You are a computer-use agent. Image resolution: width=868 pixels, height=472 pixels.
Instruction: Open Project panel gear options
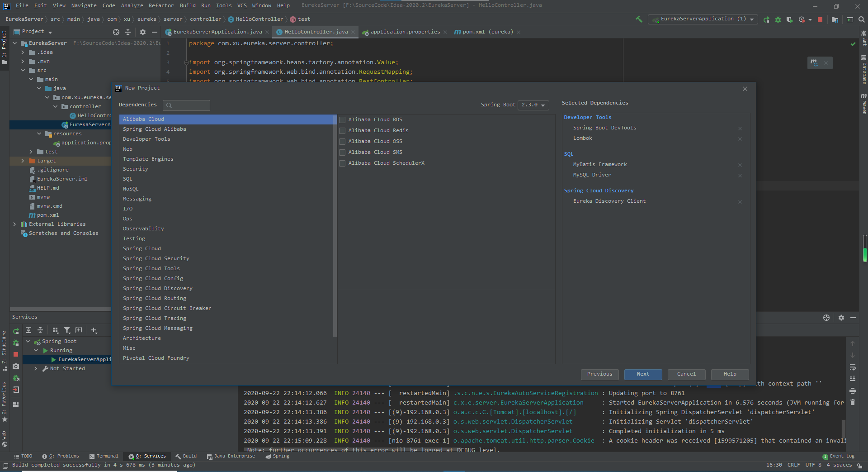pyautogui.click(x=143, y=32)
